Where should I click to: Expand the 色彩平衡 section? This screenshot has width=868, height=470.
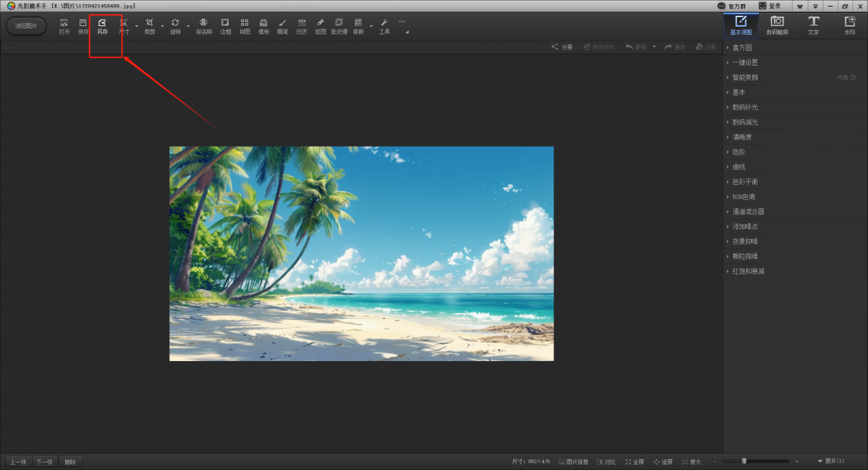(x=745, y=182)
